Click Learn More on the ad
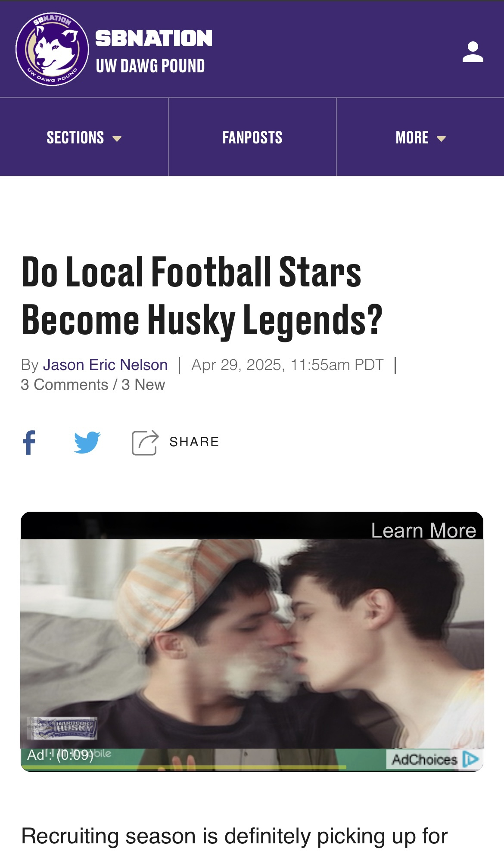This screenshot has height=861, width=504. click(423, 530)
